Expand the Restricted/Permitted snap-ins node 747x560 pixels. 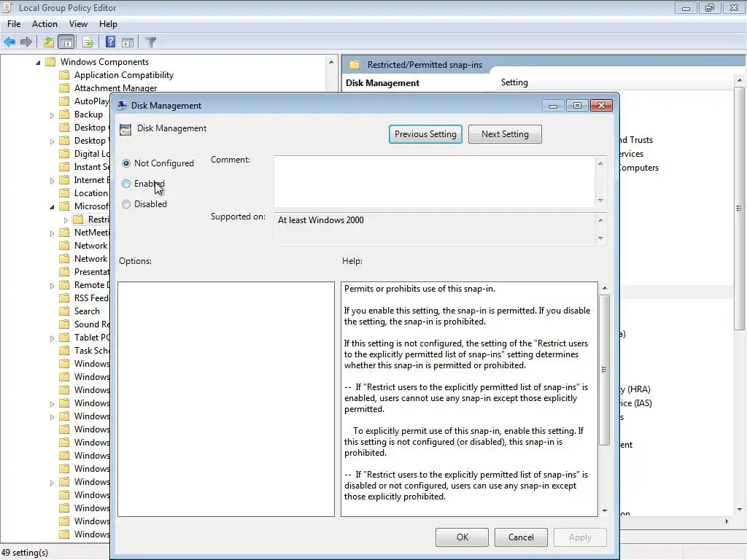pyautogui.click(x=66, y=220)
